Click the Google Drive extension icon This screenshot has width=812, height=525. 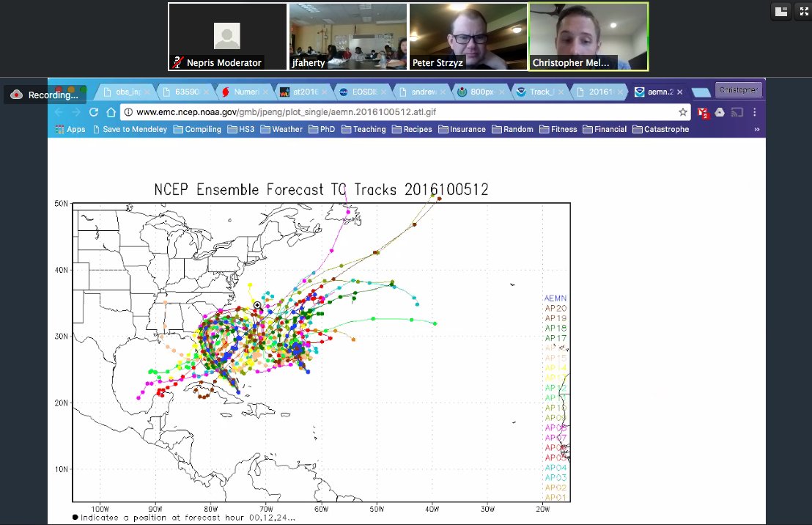click(x=720, y=112)
